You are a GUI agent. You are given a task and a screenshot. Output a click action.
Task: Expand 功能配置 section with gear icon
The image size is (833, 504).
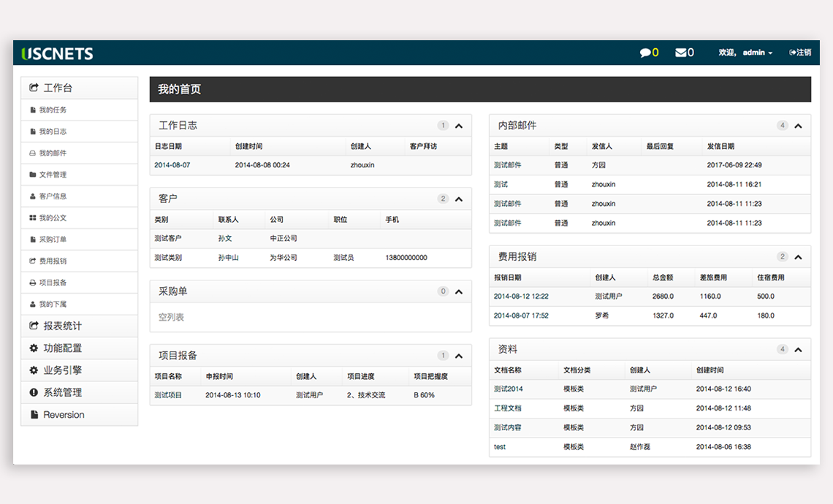point(62,348)
